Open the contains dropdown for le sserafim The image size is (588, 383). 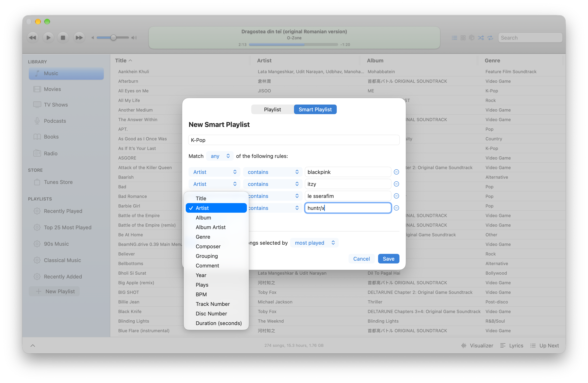[275, 196]
